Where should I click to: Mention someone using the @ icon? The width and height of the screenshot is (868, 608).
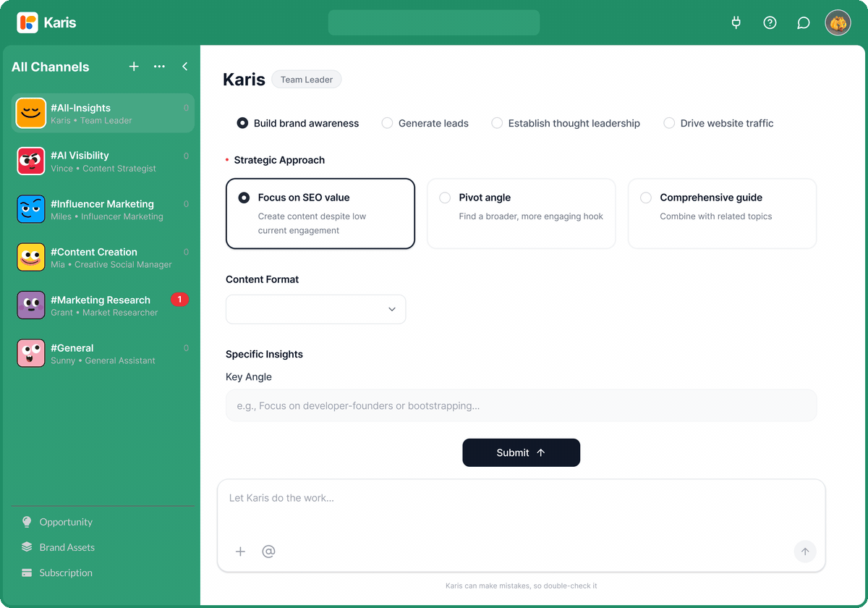(268, 552)
